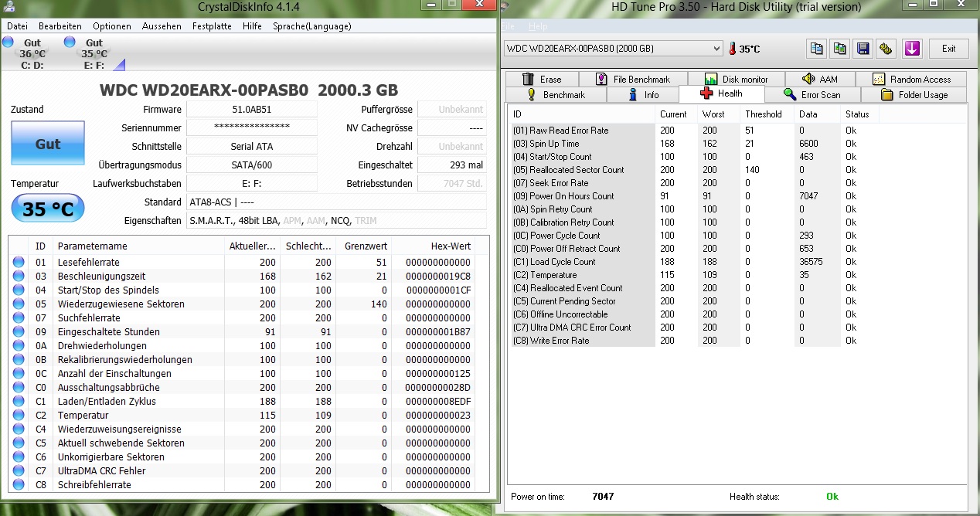Click the blue status circle of the Schreibfehlerrate row
Image resolution: width=980 pixels, height=516 pixels.
[19, 484]
